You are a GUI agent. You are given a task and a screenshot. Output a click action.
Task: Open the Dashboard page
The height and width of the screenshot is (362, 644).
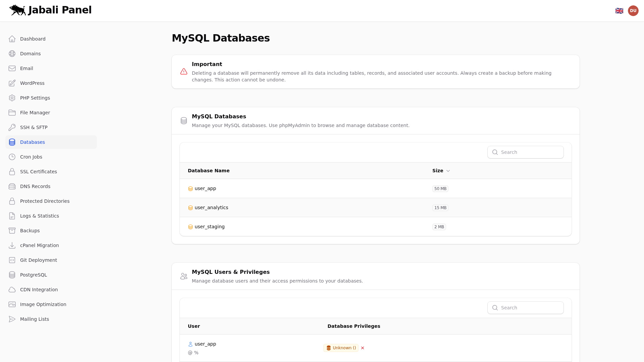click(x=33, y=39)
